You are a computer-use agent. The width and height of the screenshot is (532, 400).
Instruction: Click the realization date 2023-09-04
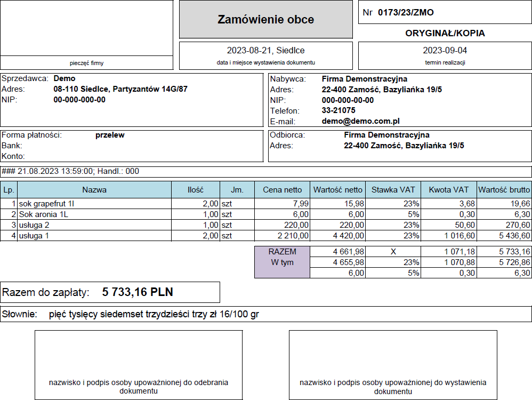(445, 51)
